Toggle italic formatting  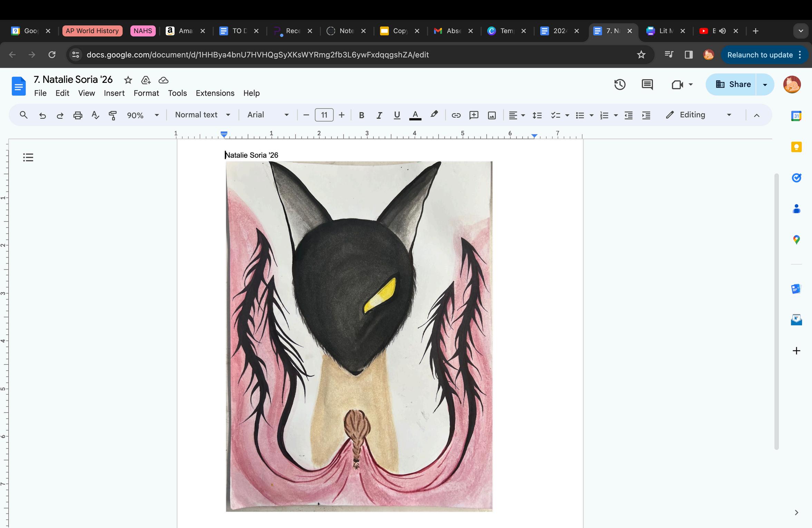(x=379, y=115)
